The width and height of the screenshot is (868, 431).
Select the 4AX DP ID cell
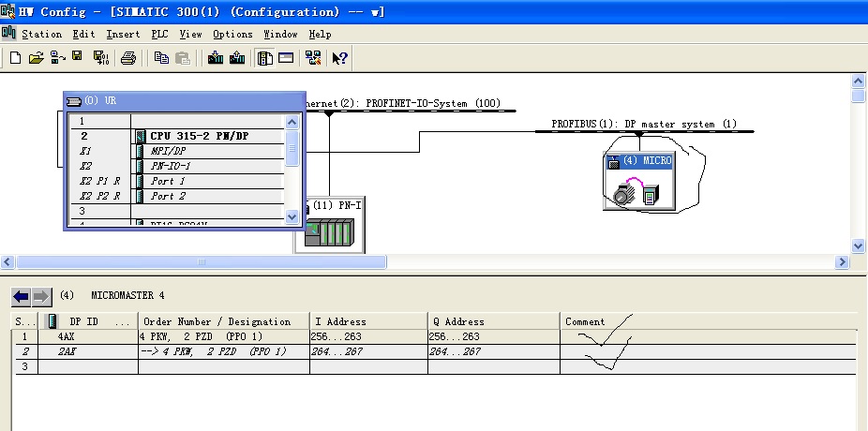[x=88, y=336]
